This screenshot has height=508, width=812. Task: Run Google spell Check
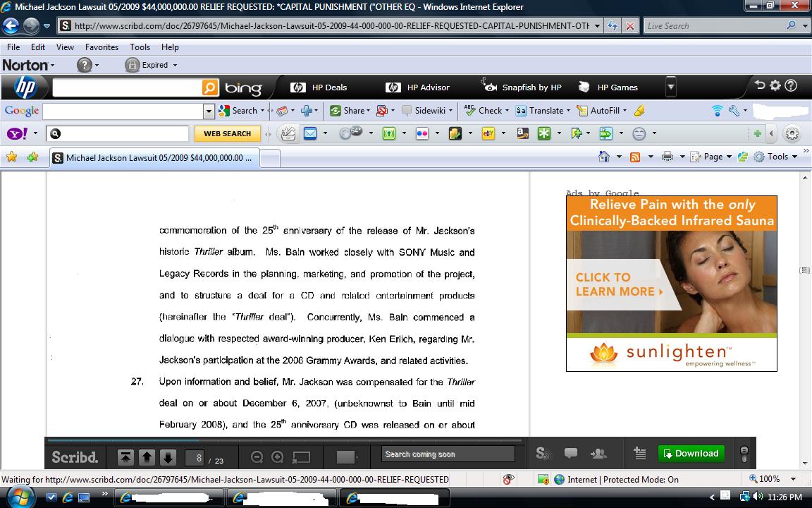(x=483, y=110)
